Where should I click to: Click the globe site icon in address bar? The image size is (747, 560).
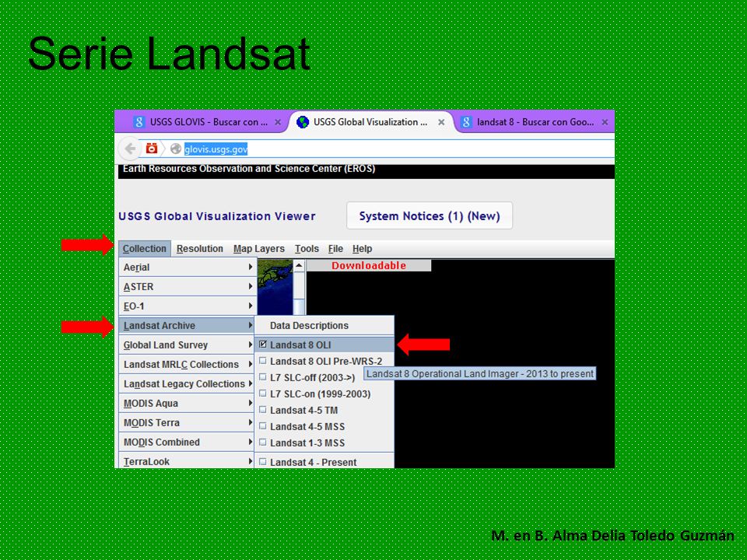coord(176,149)
